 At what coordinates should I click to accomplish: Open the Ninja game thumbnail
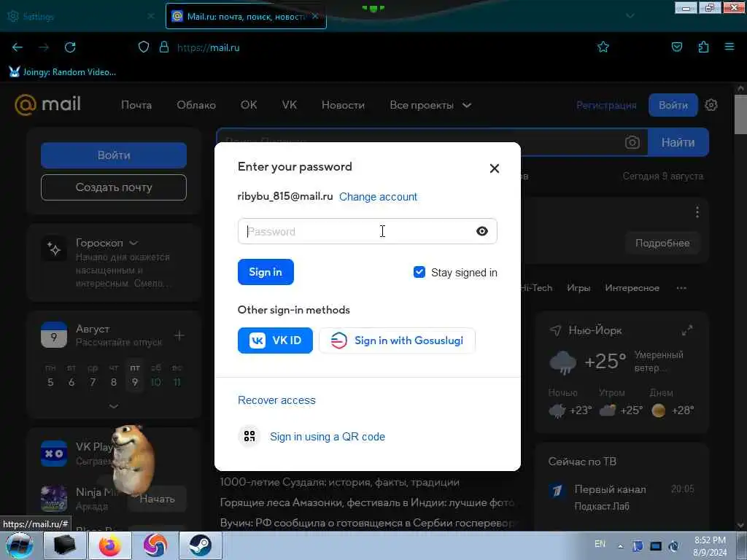54,498
